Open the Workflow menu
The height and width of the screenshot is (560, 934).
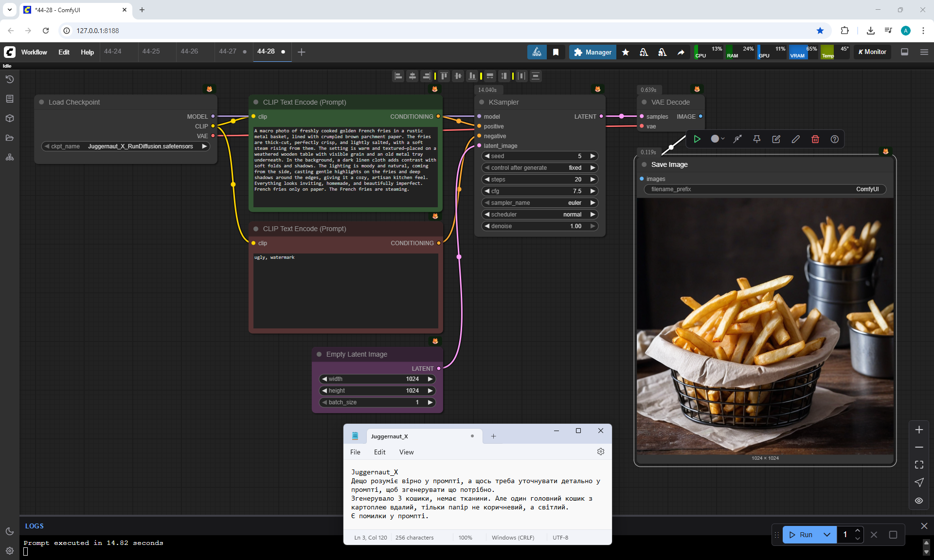tap(34, 52)
